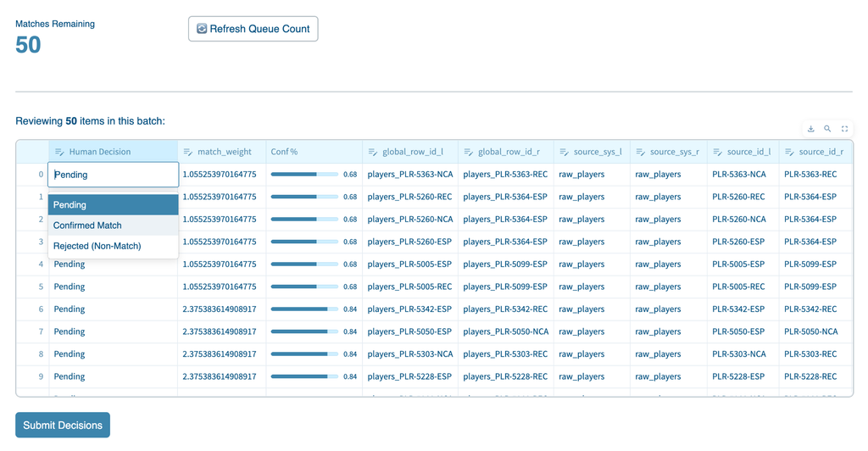Screen dimensions: 868x451
Task: Open the Pending decision cell in row 8
Action: coord(114,354)
